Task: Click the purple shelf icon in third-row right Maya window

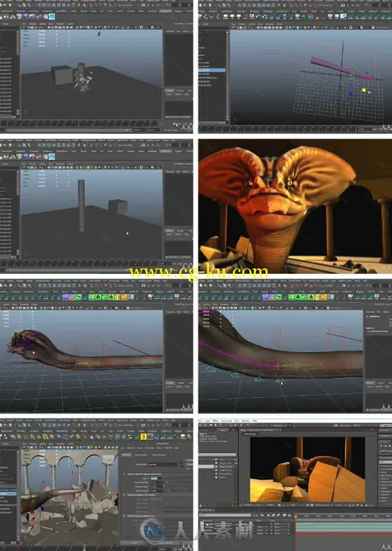Action: click(x=266, y=297)
